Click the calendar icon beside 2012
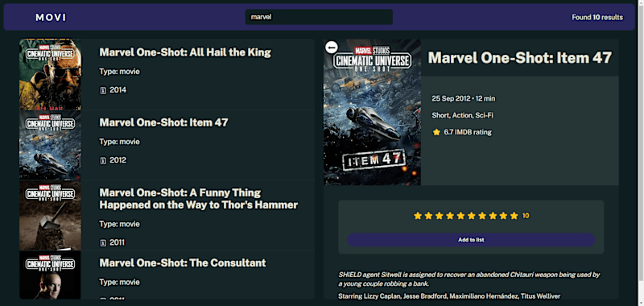The image size is (644, 306). 103,160
